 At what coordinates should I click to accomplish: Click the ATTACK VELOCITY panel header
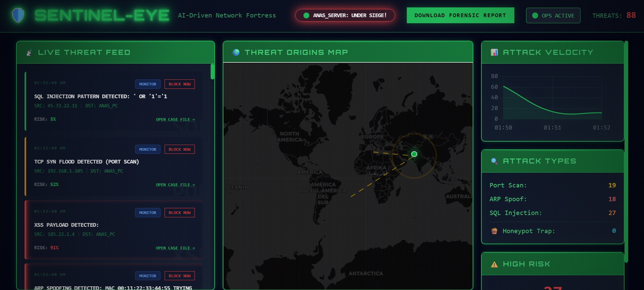pyautogui.click(x=553, y=52)
